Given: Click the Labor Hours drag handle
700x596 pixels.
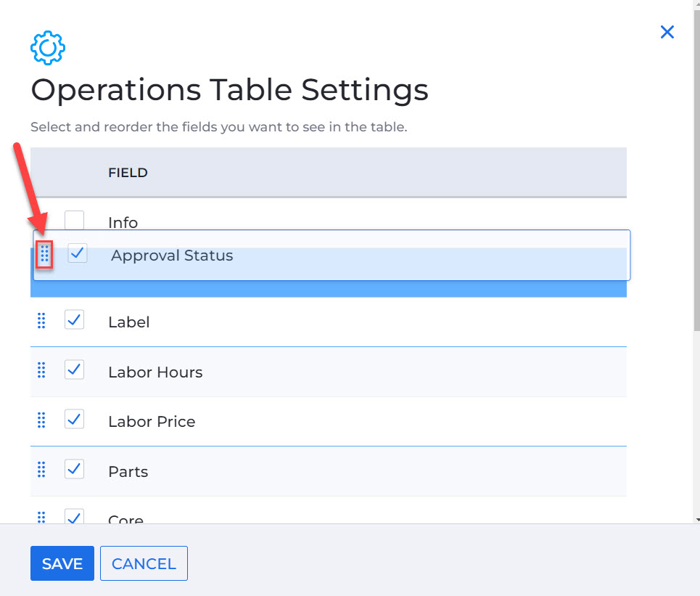Looking at the screenshot, I should (41, 370).
